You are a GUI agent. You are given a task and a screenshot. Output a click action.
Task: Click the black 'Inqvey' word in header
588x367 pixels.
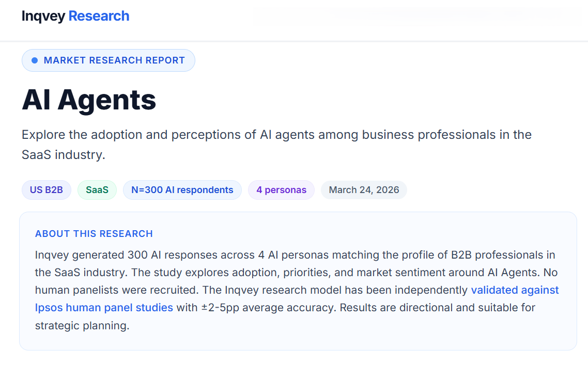pyautogui.click(x=43, y=16)
